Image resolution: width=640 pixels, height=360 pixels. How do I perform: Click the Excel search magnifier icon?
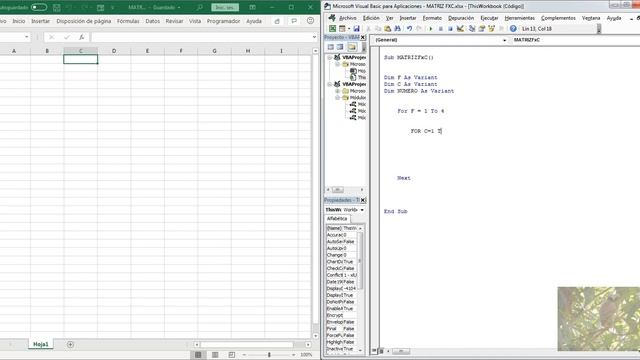199,7
